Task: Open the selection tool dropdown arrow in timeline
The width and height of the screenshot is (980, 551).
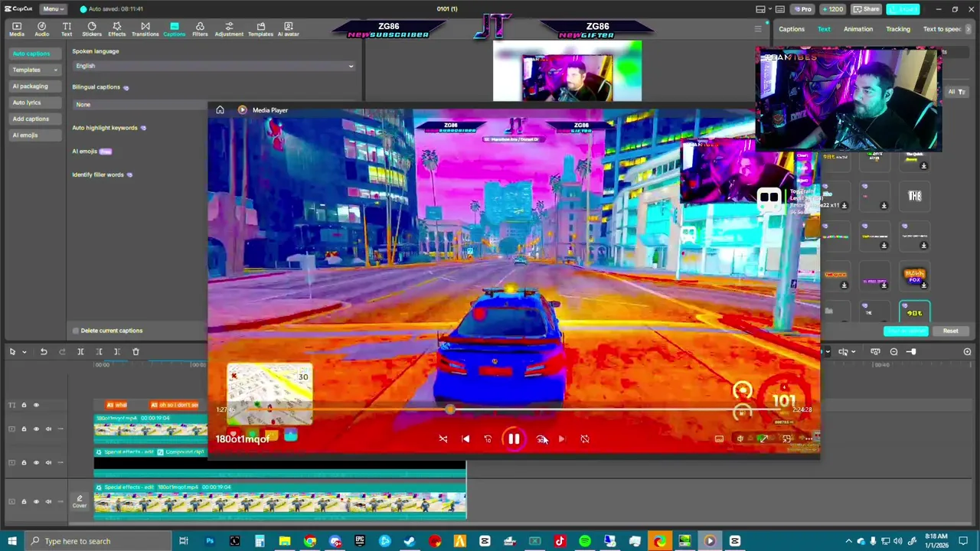Action: 24,352
